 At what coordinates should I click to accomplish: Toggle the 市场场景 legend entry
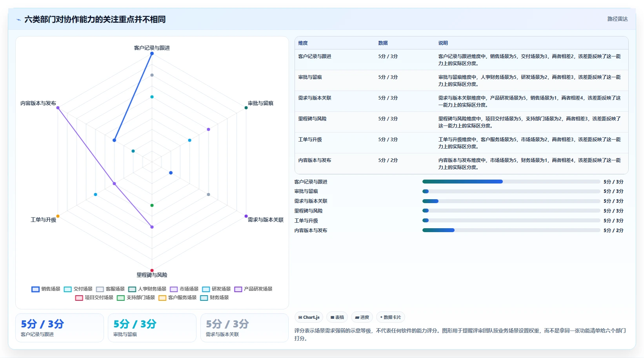point(184,289)
